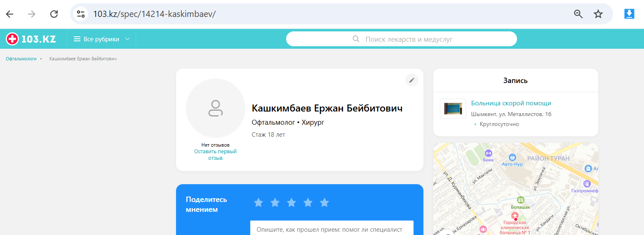Click the review text area Опишите, как прошел прием
Screen dimensions: 644x235
point(332,228)
